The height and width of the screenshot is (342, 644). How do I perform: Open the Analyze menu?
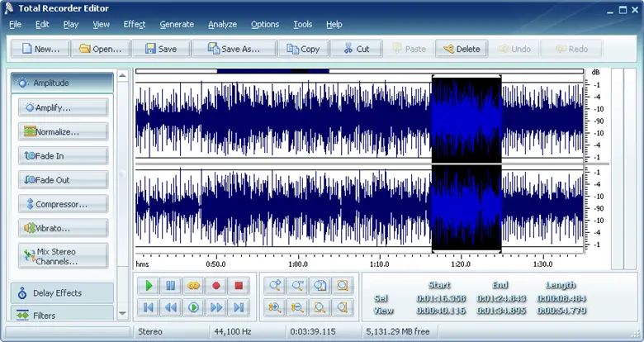coord(222,25)
